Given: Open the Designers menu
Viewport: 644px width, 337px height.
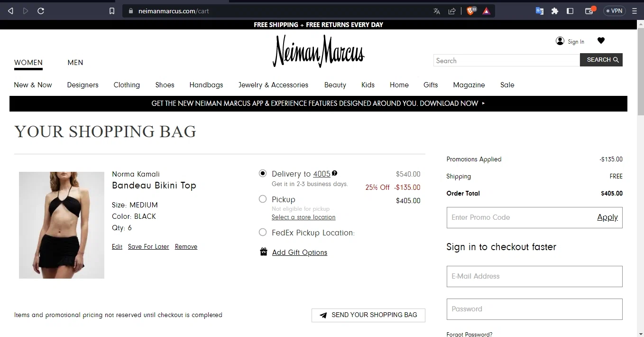Looking at the screenshot, I should pos(83,85).
